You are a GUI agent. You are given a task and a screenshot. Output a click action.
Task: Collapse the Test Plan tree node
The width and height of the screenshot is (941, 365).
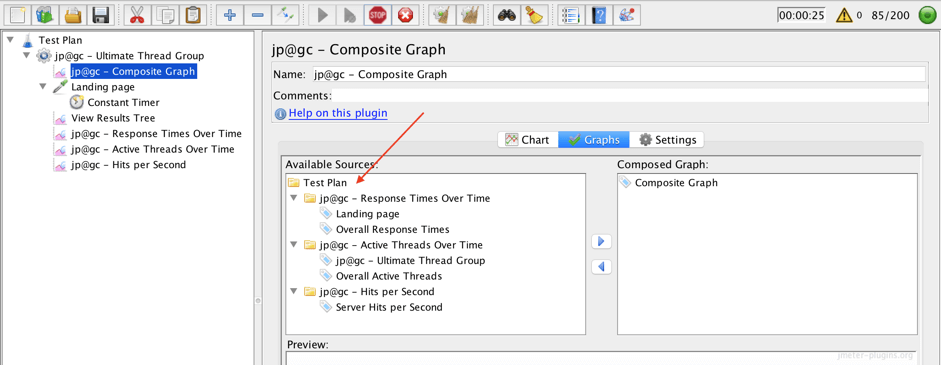pyautogui.click(x=11, y=40)
